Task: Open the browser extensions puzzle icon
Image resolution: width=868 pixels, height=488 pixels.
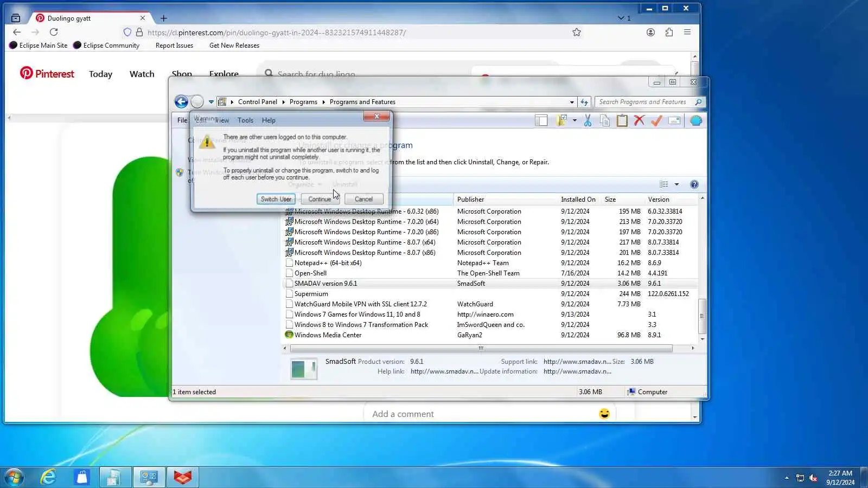Action: coord(669,33)
